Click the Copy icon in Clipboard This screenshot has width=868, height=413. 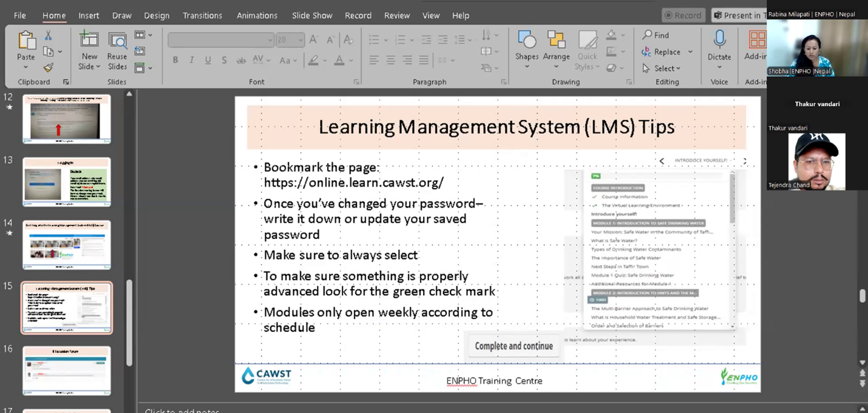[48, 52]
